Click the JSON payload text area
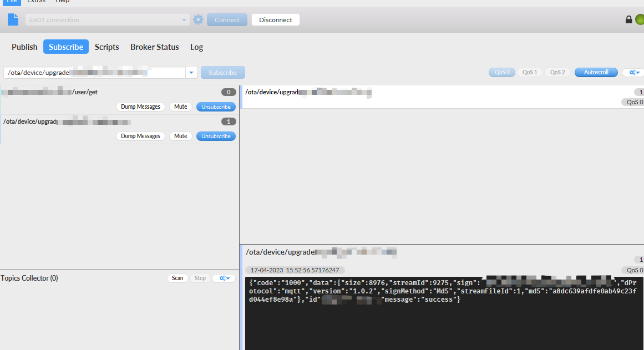The image size is (644, 350). coord(444,313)
